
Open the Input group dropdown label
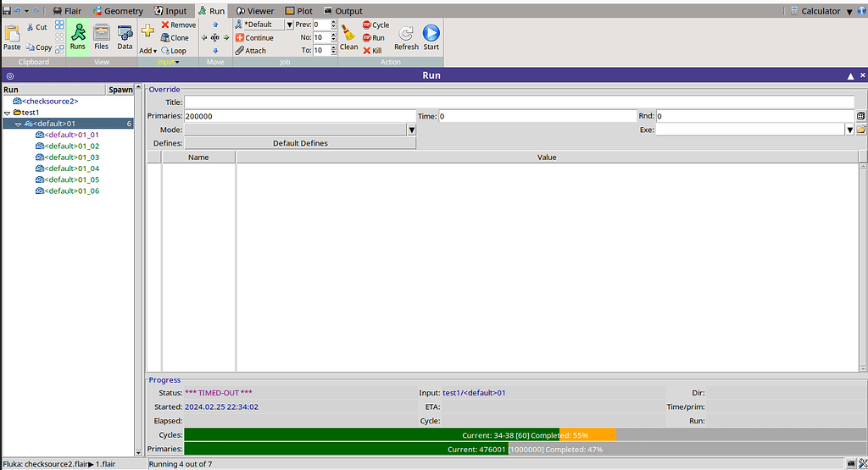[169, 62]
